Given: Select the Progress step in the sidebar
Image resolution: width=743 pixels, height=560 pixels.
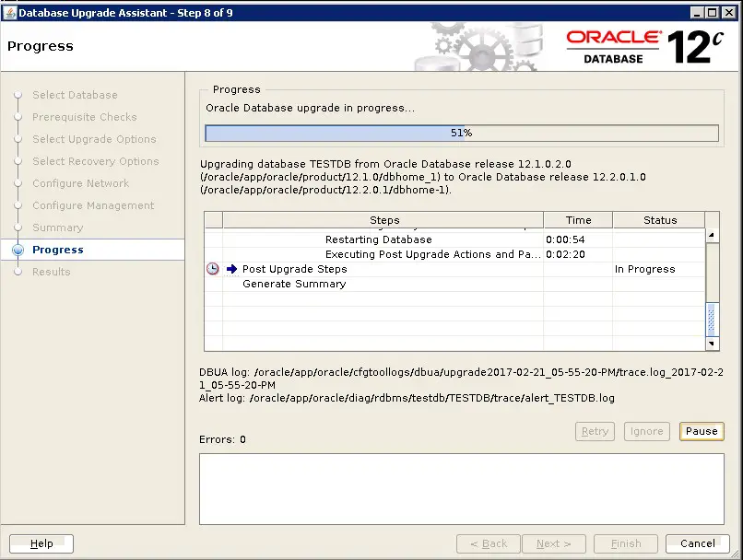Looking at the screenshot, I should [x=58, y=250].
